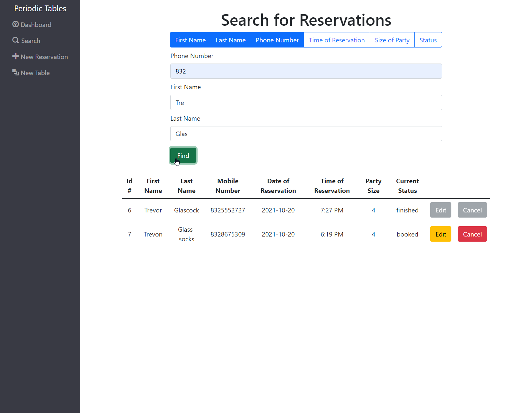Image resolution: width=532 pixels, height=413 pixels.
Task: Click the magnifier Search icon in sidebar
Action: pos(16,40)
